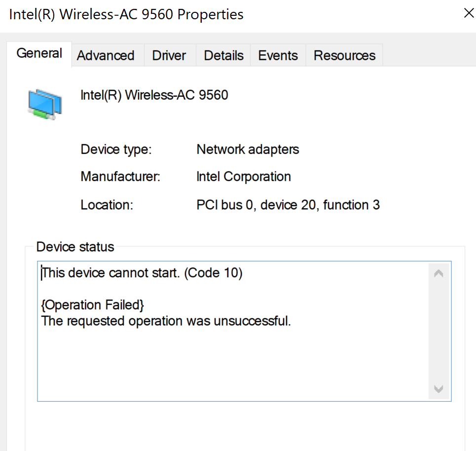Select the Details tab
The image size is (476, 451).
click(x=223, y=56)
